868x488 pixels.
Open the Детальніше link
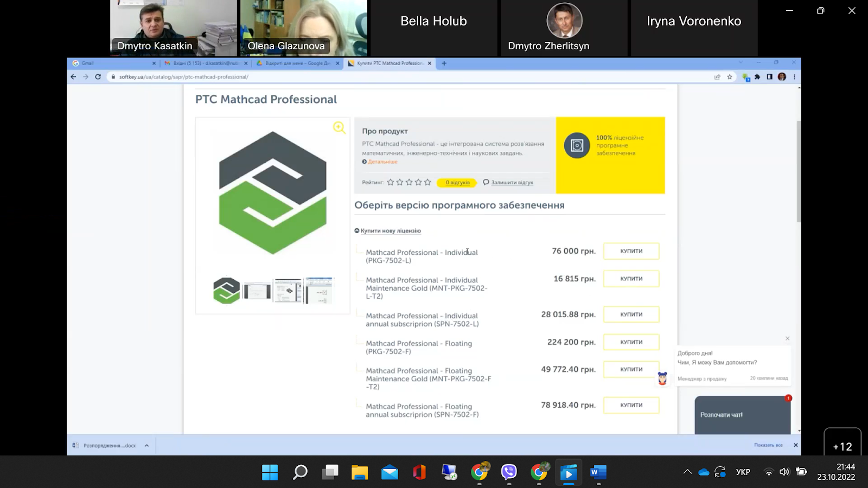click(382, 162)
